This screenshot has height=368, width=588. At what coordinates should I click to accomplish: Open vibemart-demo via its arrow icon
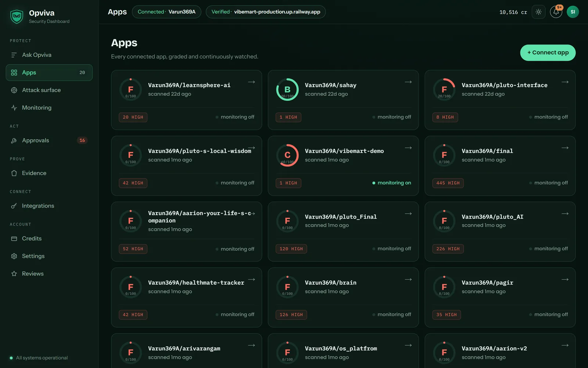click(x=408, y=148)
